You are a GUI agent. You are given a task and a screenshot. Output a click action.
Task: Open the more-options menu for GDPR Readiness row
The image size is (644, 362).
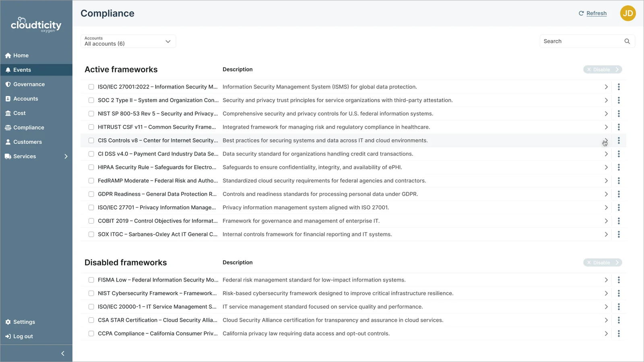[619, 194]
